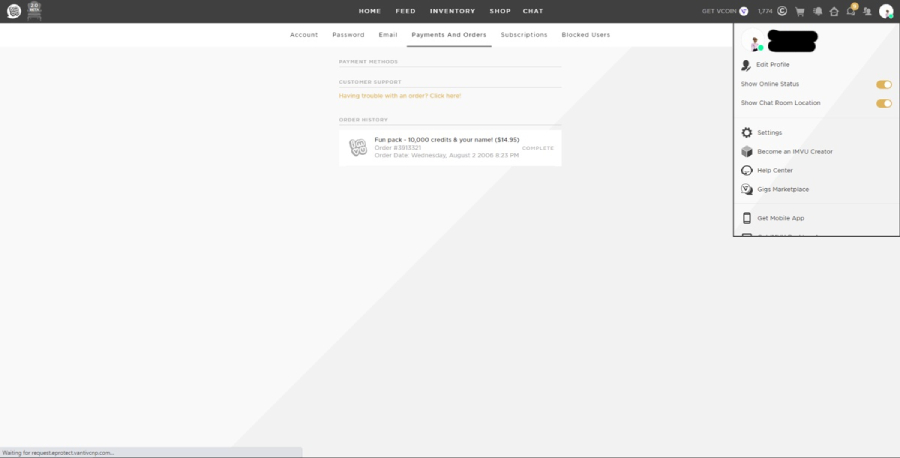Click the credits C icon
This screenshot has width=900, height=458.
point(782,11)
